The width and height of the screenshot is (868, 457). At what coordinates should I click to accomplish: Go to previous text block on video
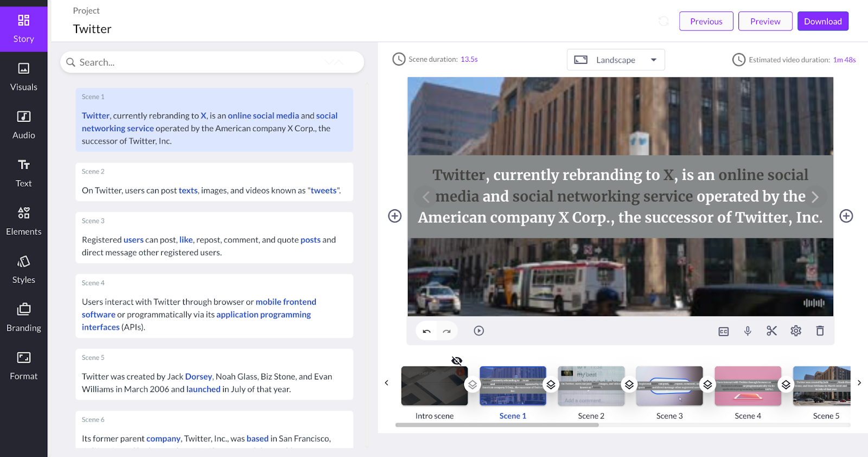point(426,197)
